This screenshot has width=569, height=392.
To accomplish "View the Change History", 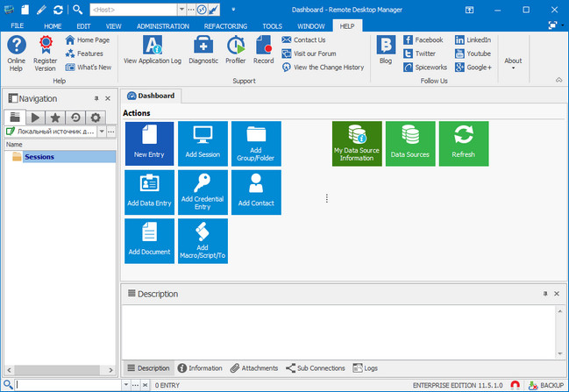I will click(323, 68).
